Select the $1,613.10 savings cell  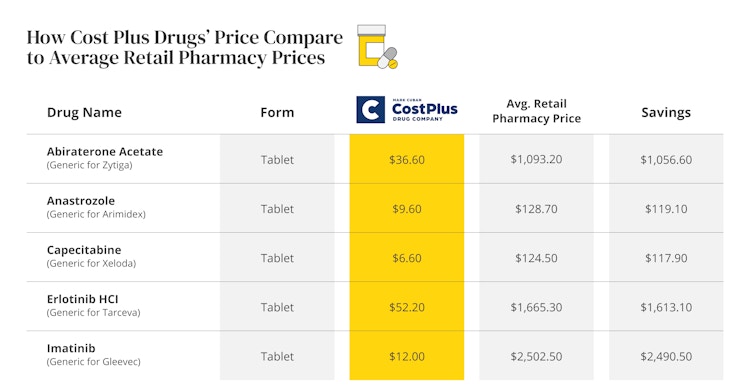click(666, 307)
